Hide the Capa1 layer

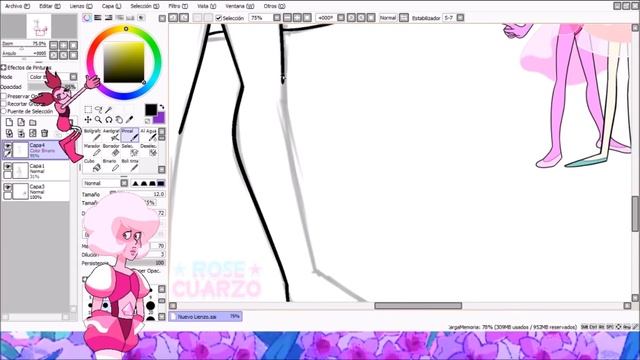click(7, 167)
